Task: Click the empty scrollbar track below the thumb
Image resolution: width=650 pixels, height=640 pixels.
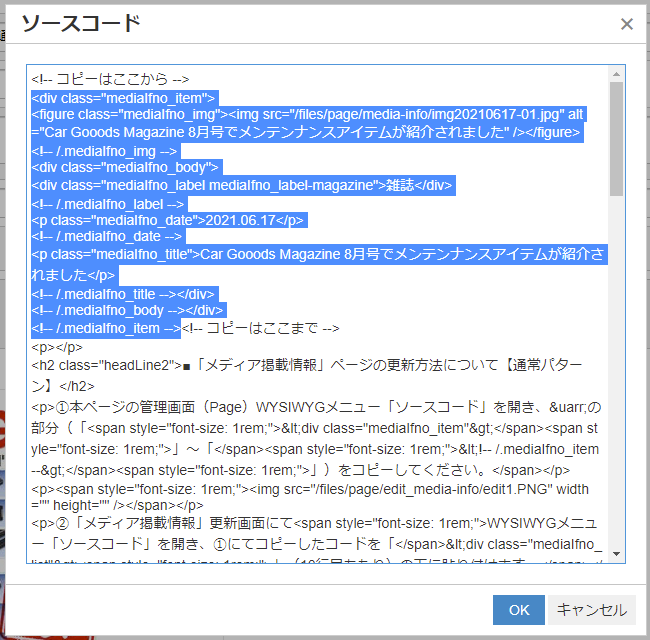Action: coord(616,380)
